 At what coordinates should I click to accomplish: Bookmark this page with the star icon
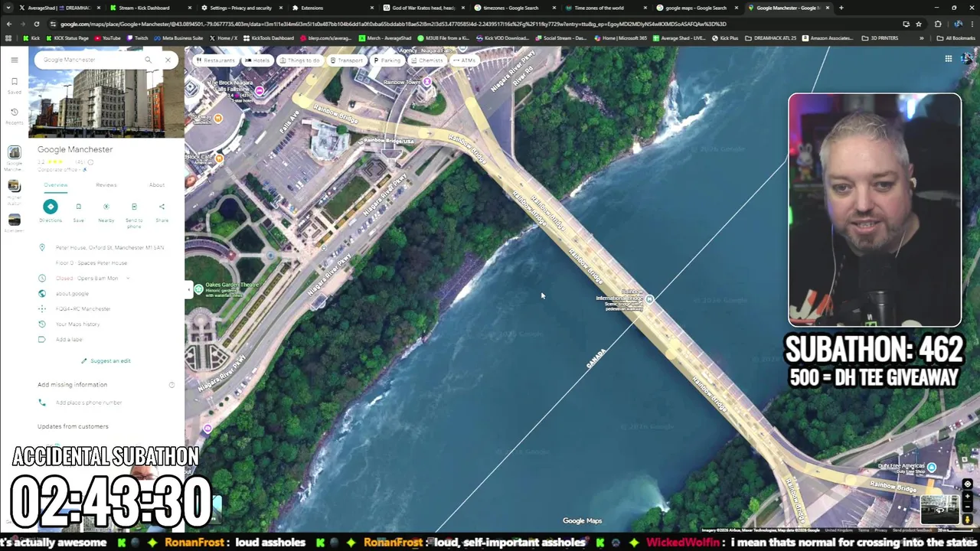pos(917,24)
